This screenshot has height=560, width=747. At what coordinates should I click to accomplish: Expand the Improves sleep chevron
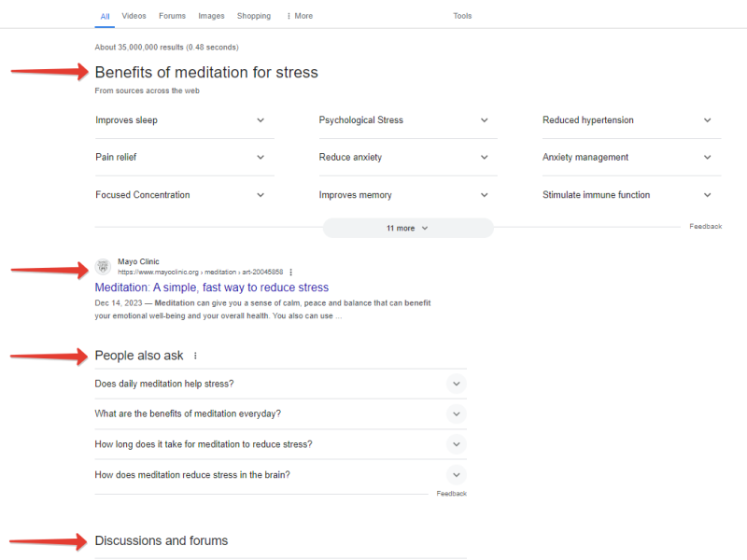261,120
